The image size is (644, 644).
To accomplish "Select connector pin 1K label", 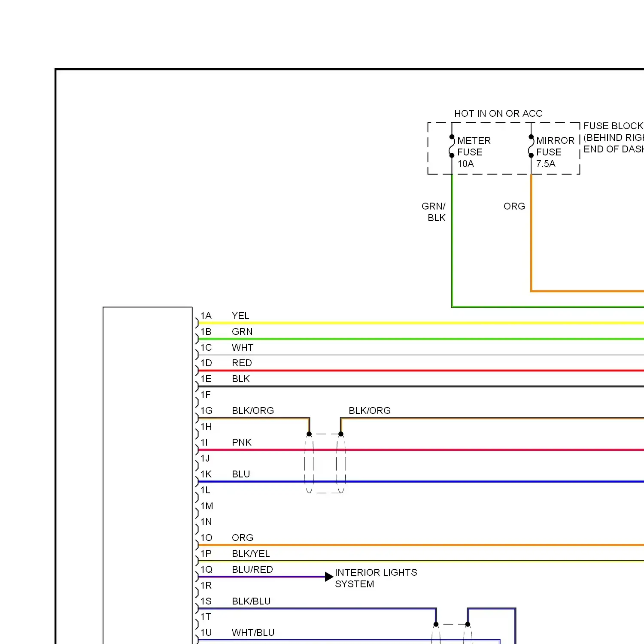I will point(206,474).
